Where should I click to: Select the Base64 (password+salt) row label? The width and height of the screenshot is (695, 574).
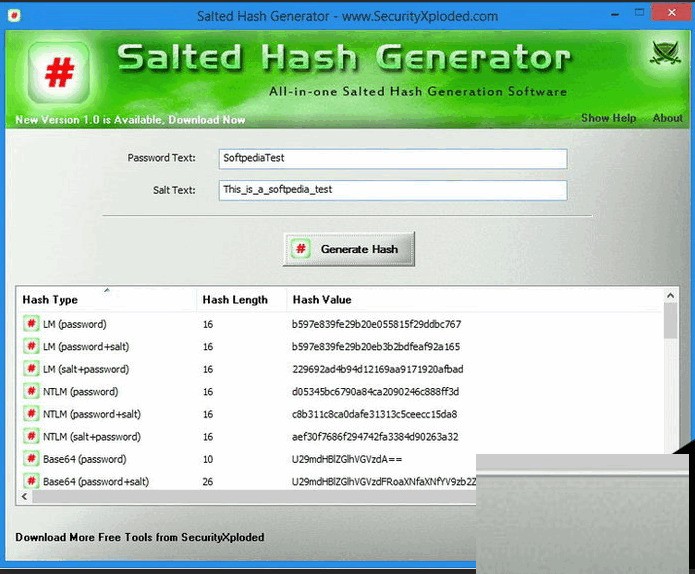(x=96, y=482)
